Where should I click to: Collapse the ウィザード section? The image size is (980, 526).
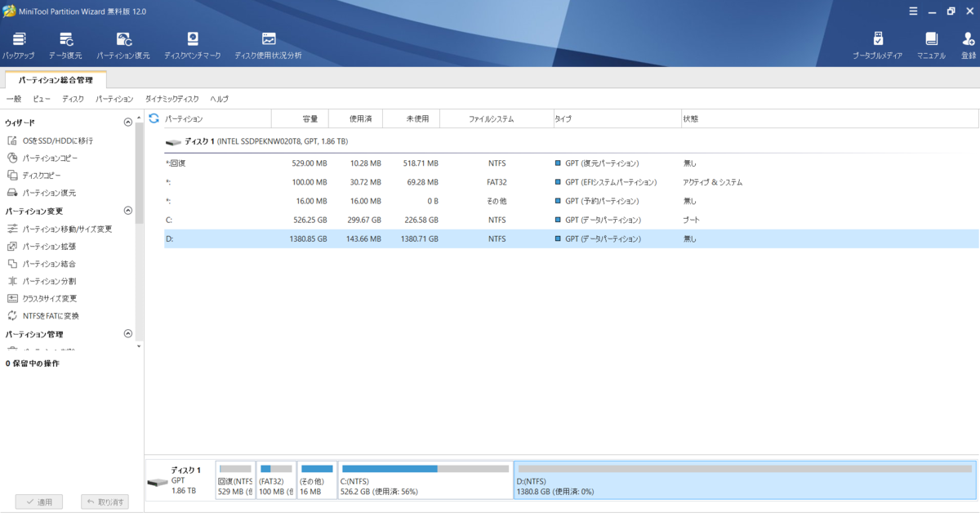click(x=127, y=123)
